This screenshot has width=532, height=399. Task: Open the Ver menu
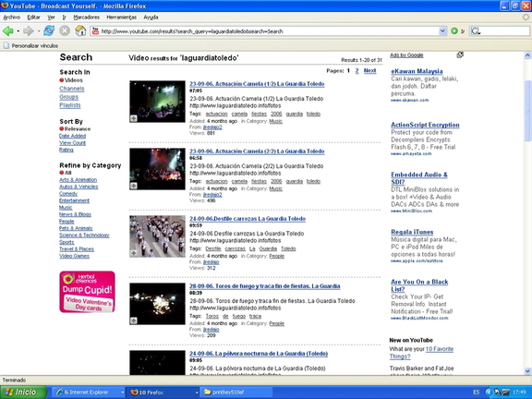(x=51, y=18)
